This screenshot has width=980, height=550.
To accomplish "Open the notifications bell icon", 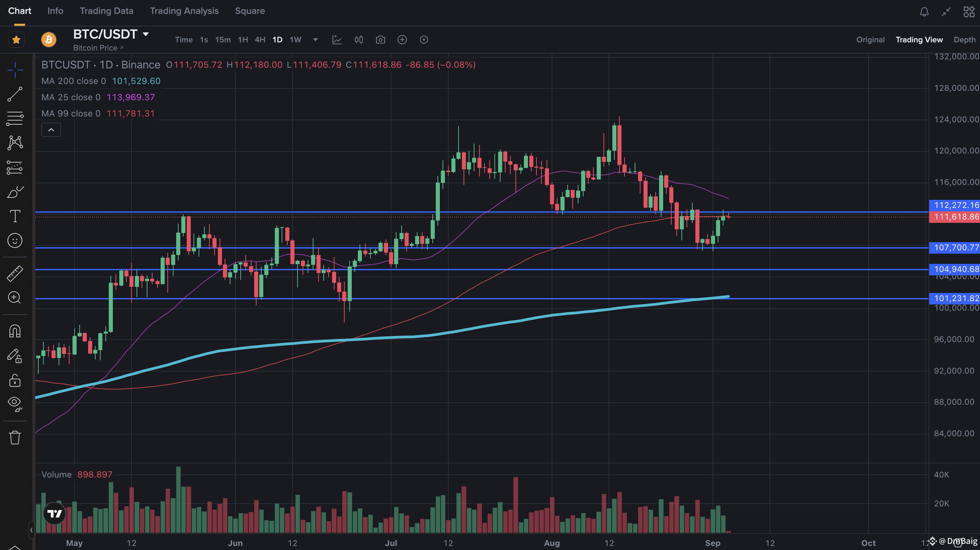I will point(924,12).
